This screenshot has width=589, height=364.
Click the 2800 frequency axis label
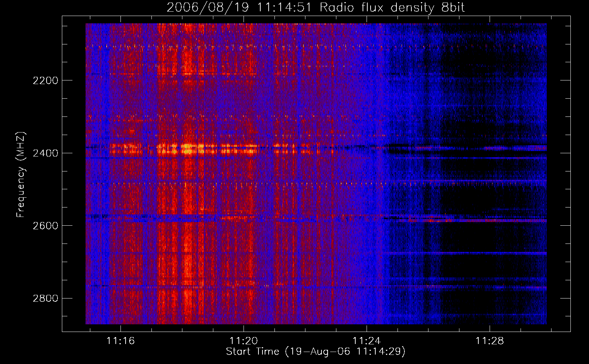point(46,298)
